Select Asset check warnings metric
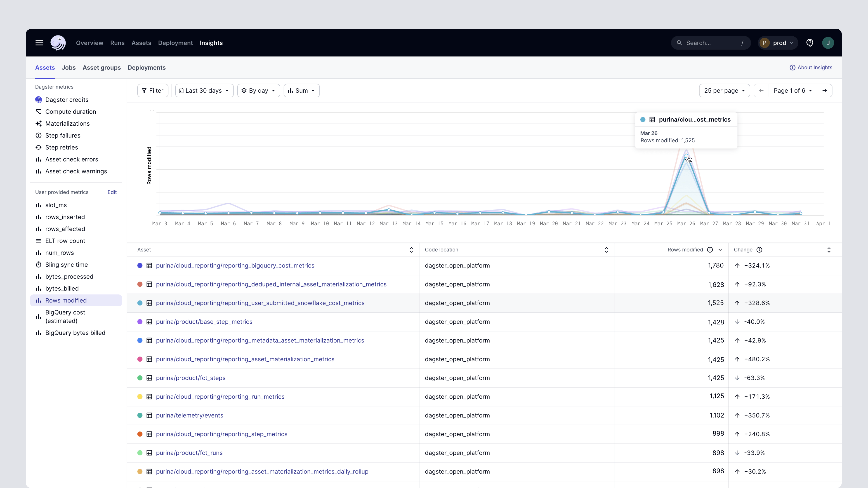 [76, 171]
